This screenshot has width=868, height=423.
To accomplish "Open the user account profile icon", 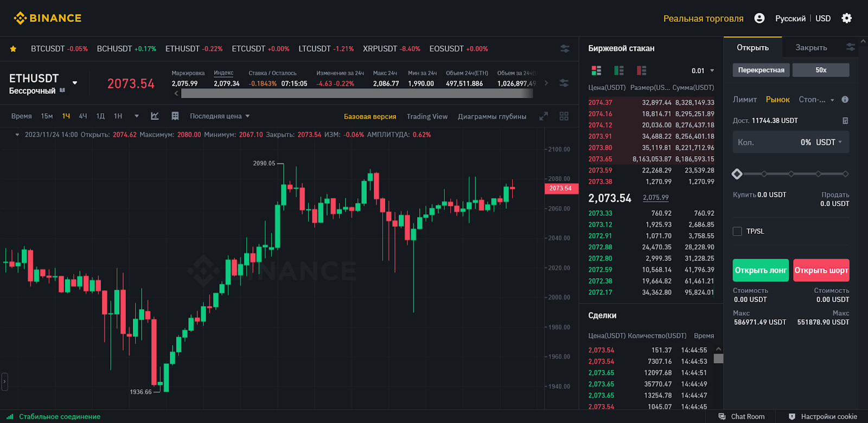I will coord(759,18).
